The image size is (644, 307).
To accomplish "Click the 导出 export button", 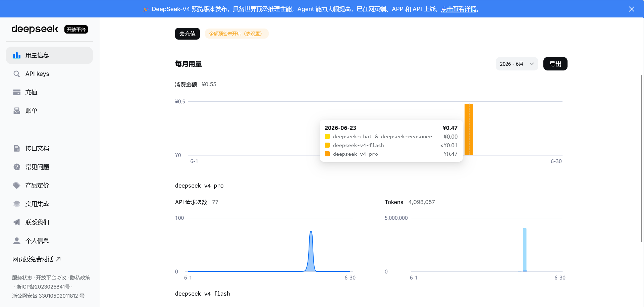I will 555,64.
